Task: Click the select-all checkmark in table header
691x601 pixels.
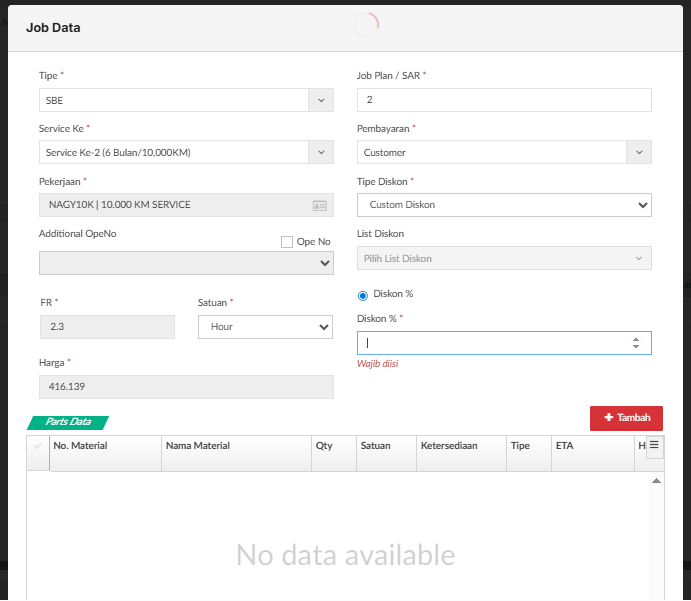Action: click(x=38, y=447)
